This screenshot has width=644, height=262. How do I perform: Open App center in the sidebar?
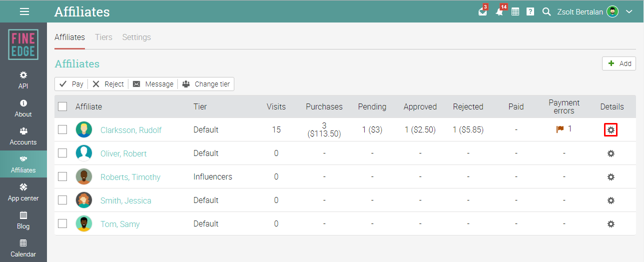23,192
